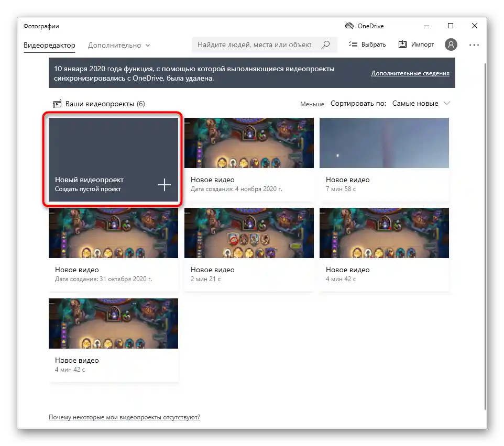Click the vertical scrollbar

click(485, 236)
